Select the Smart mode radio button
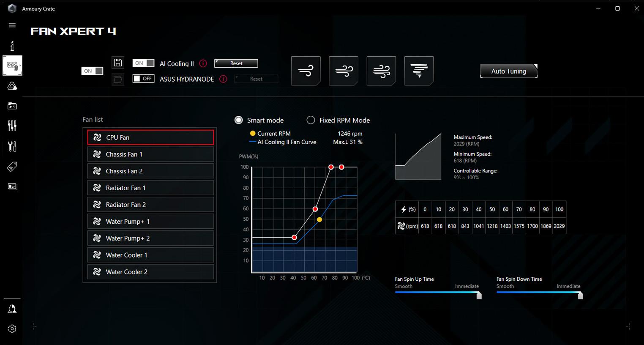 click(239, 120)
